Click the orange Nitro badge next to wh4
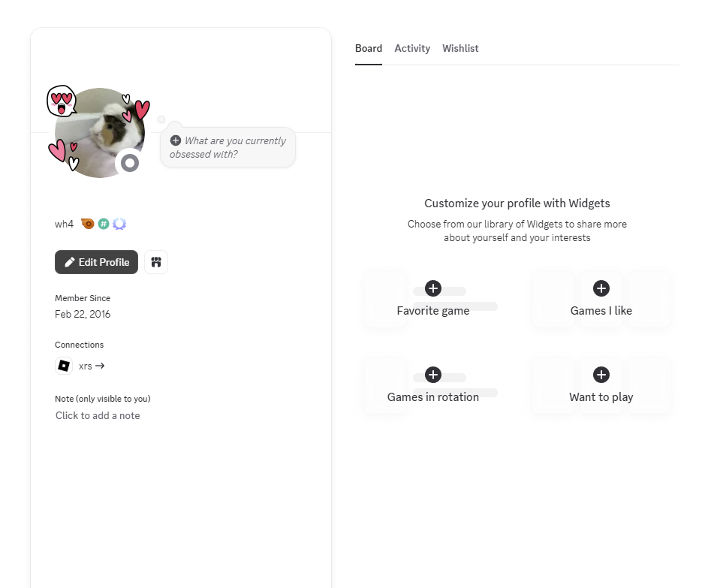The height and width of the screenshot is (588, 711). coord(88,224)
